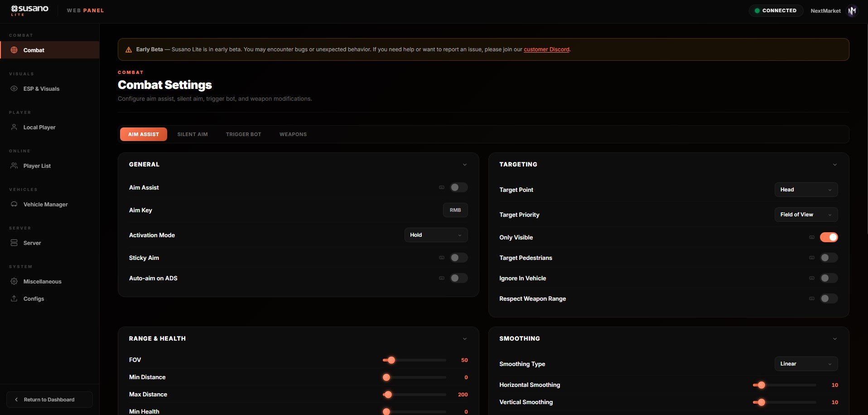The height and width of the screenshot is (415, 868).
Task: Enable the Aim Assist toggle
Action: 458,187
